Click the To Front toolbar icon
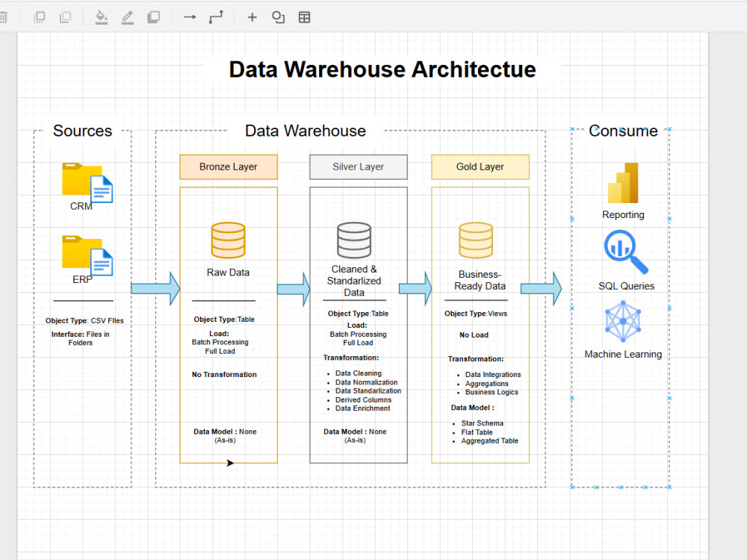This screenshot has height=560, width=747. click(x=40, y=18)
